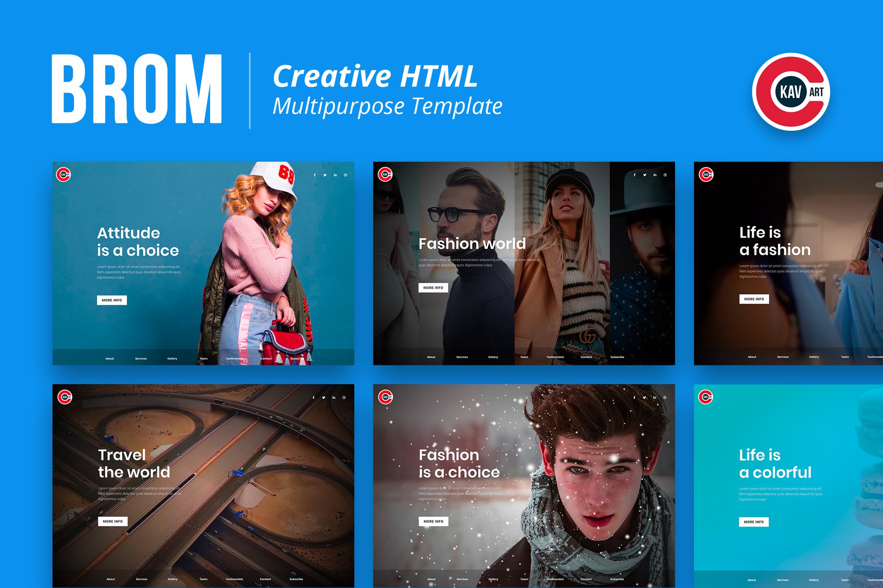
Task: Open Gallery in Fashion world footer menu
Action: pos(493,357)
